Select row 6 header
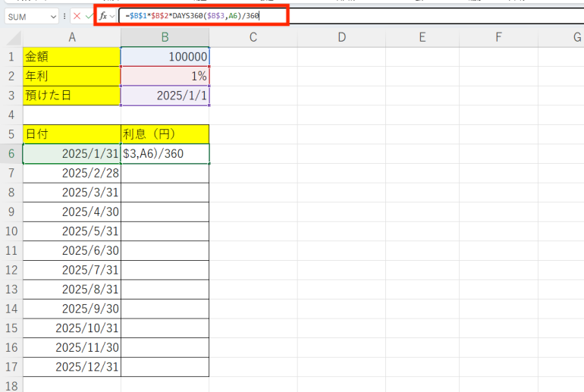This screenshot has height=392, width=584. click(11, 153)
